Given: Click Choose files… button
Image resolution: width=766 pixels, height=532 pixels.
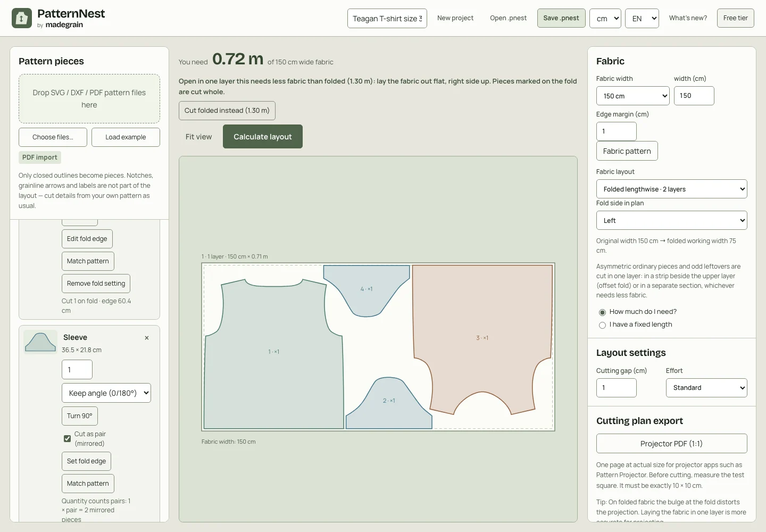Looking at the screenshot, I should click(53, 137).
